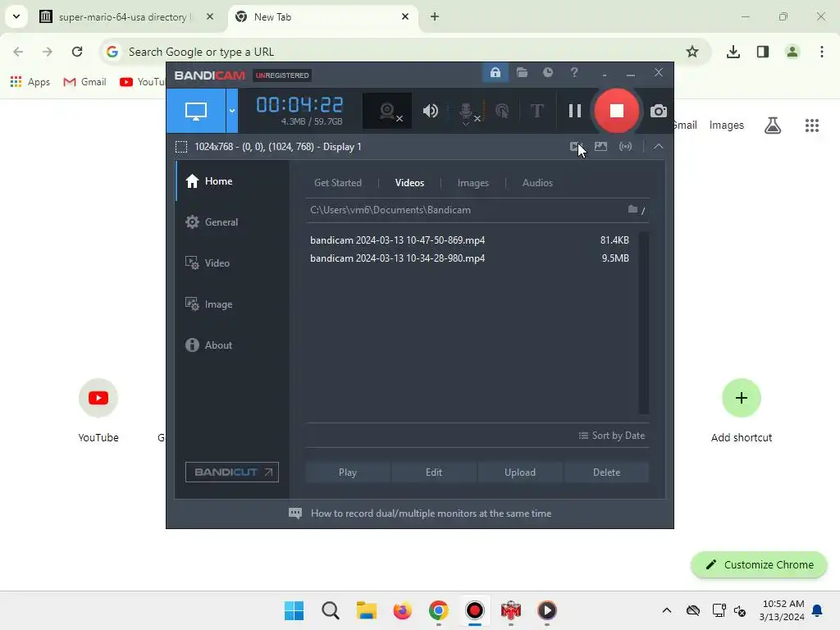
Task: Click the Play button
Action: (348, 472)
